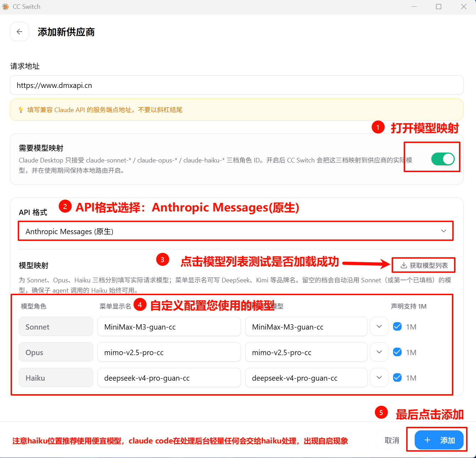Expand the Opus model dropdown chevron

[x=379, y=352]
